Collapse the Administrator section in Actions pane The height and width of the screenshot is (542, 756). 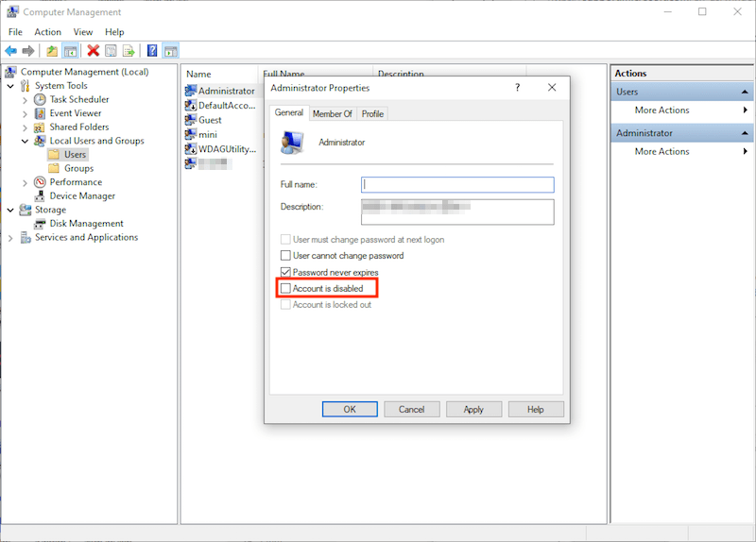pos(745,133)
